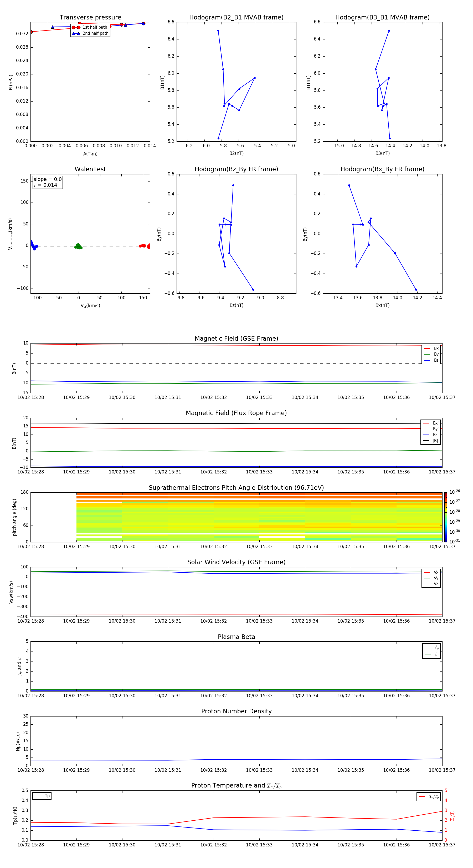
Task: Click the By entry in the GSE magnetic field legend
Action: point(431,355)
